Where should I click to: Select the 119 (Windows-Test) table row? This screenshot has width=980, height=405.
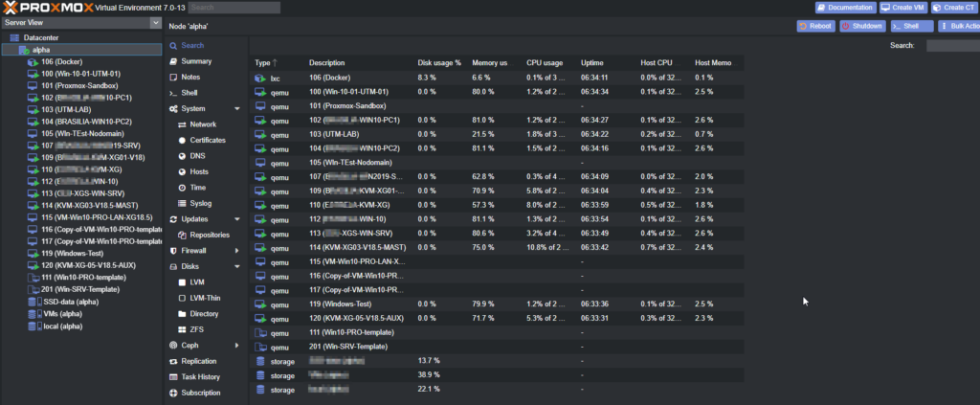(x=497, y=304)
